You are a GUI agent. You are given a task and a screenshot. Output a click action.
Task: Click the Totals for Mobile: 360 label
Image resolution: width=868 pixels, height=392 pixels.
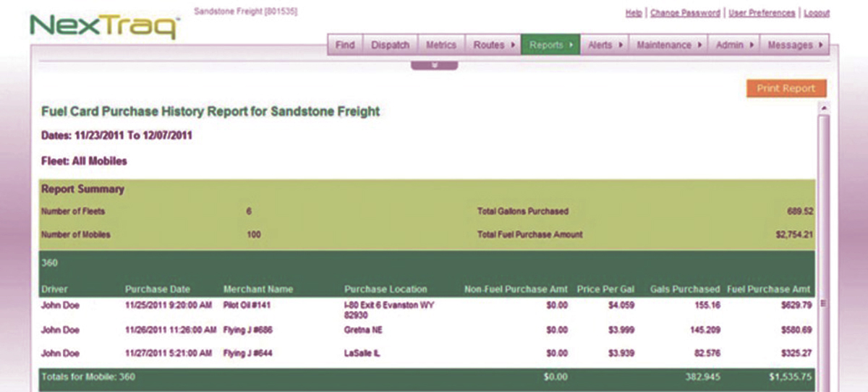pyautogui.click(x=88, y=377)
